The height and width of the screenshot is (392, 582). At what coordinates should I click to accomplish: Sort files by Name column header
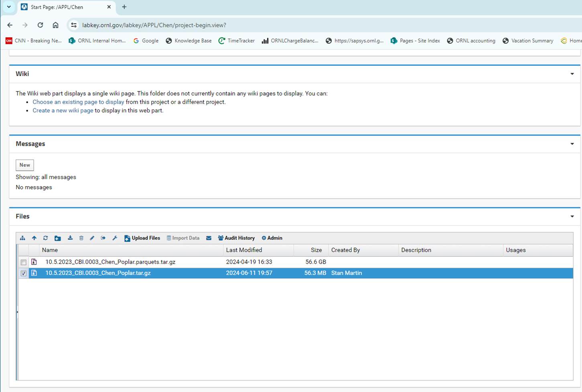pos(131,250)
